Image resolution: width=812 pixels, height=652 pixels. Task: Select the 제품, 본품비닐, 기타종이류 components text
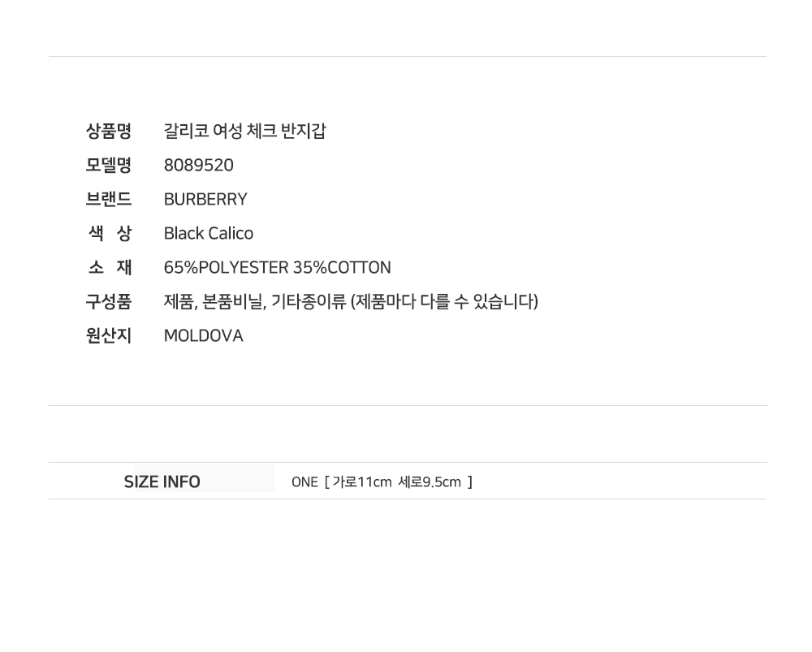(255, 301)
